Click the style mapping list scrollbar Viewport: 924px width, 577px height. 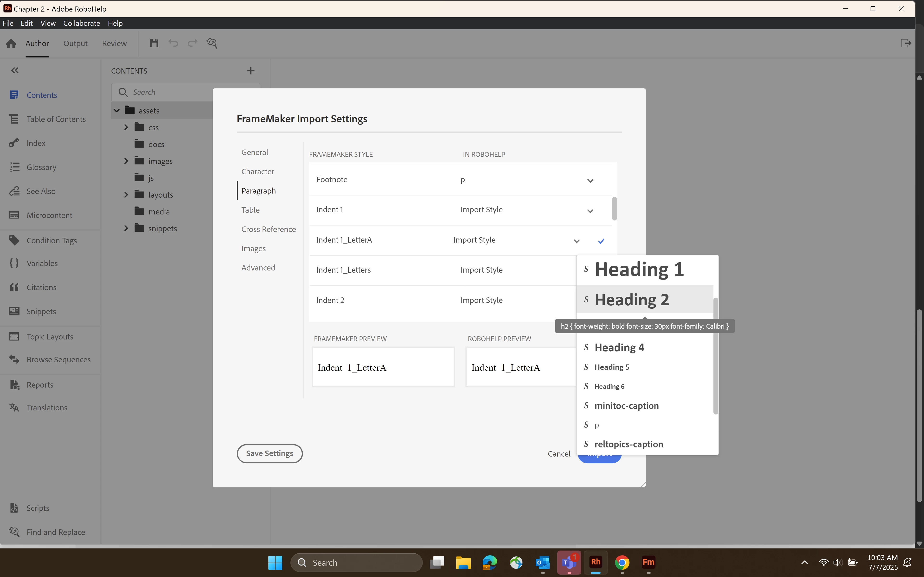point(614,209)
